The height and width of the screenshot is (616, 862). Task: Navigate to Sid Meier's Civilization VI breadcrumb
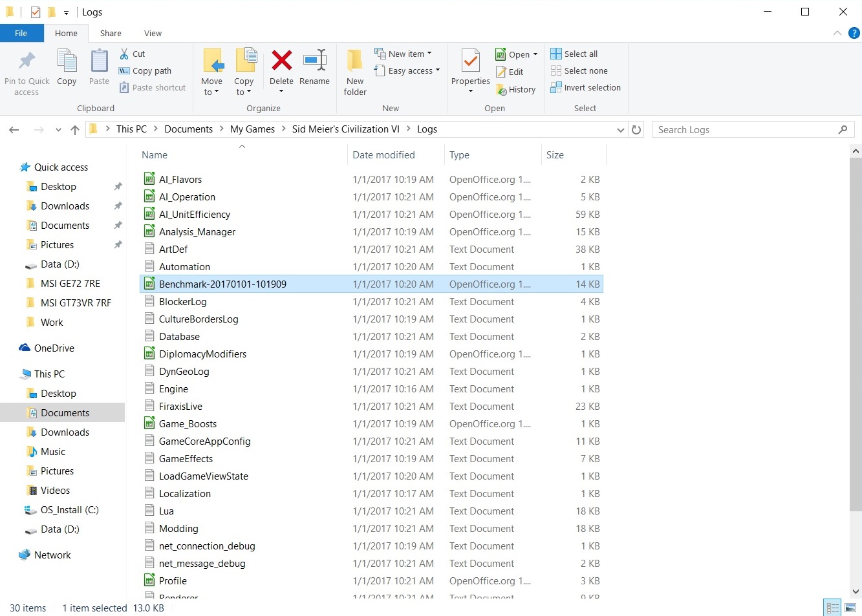346,129
